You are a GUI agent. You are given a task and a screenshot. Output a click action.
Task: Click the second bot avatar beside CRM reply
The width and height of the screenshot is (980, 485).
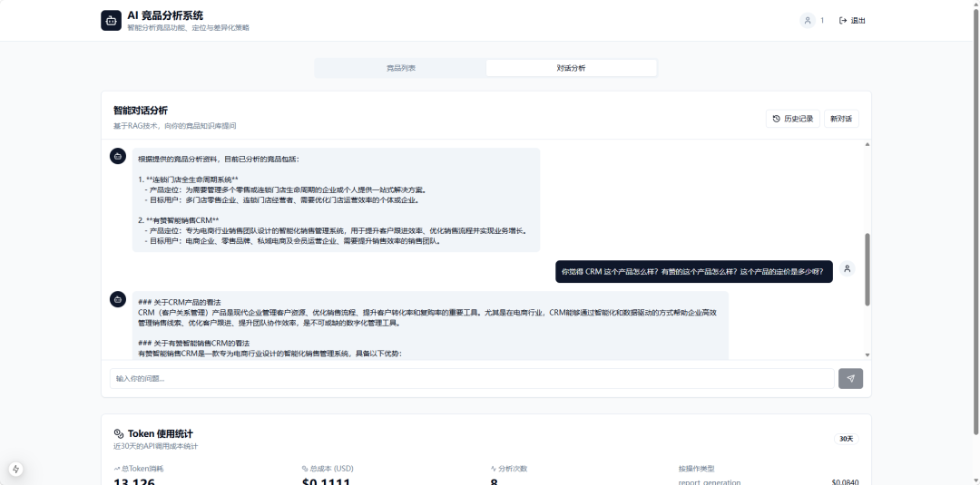118,299
